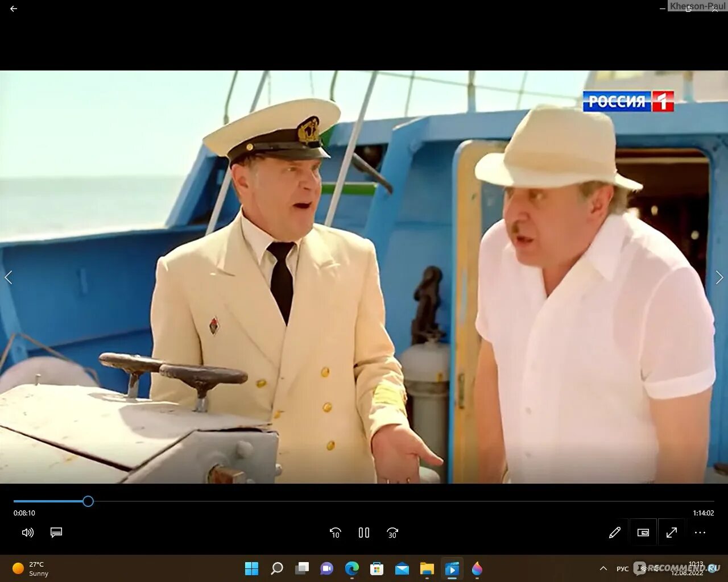Image resolution: width=728 pixels, height=582 pixels.
Task: Open subtitles and captions menu
Action: pyautogui.click(x=56, y=533)
